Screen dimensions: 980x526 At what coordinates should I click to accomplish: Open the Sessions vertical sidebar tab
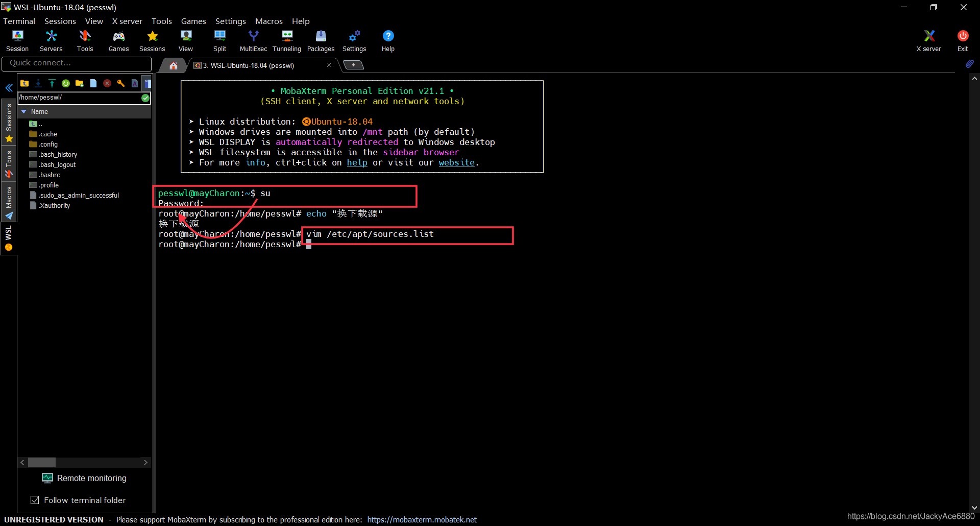coord(9,123)
